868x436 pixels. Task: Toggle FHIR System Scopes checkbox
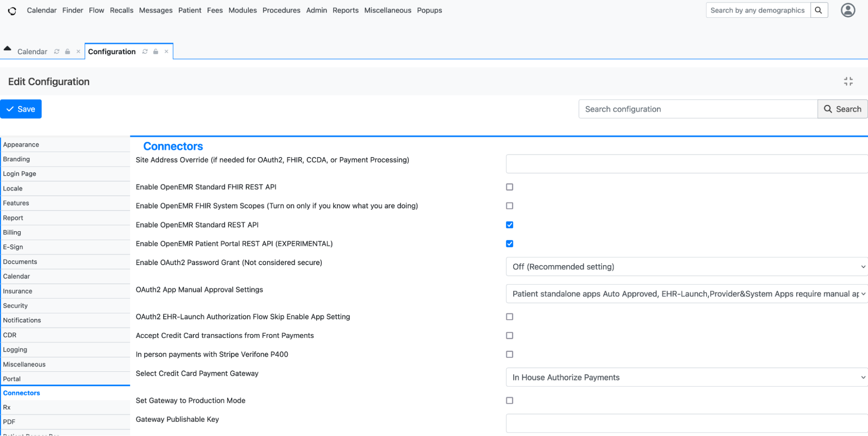pos(509,206)
